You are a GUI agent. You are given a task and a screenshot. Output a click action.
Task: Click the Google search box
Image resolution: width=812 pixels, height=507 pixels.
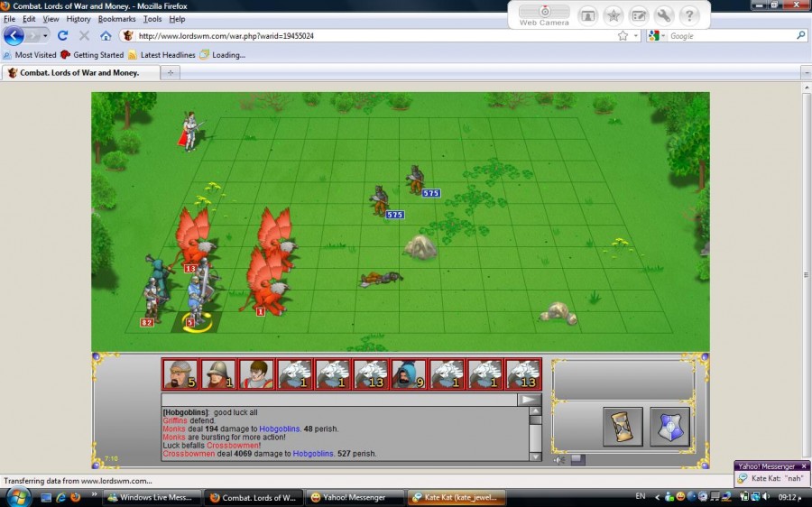point(731,36)
